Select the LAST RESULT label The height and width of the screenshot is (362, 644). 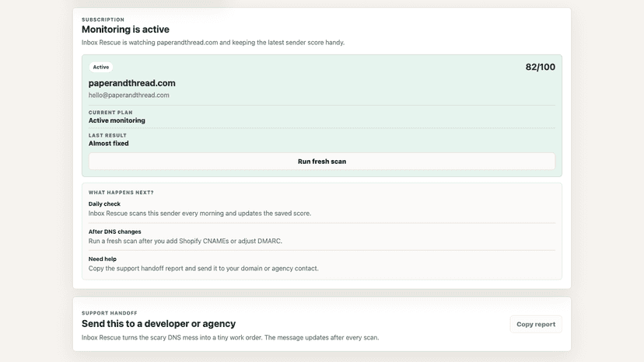click(x=107, y=135)
